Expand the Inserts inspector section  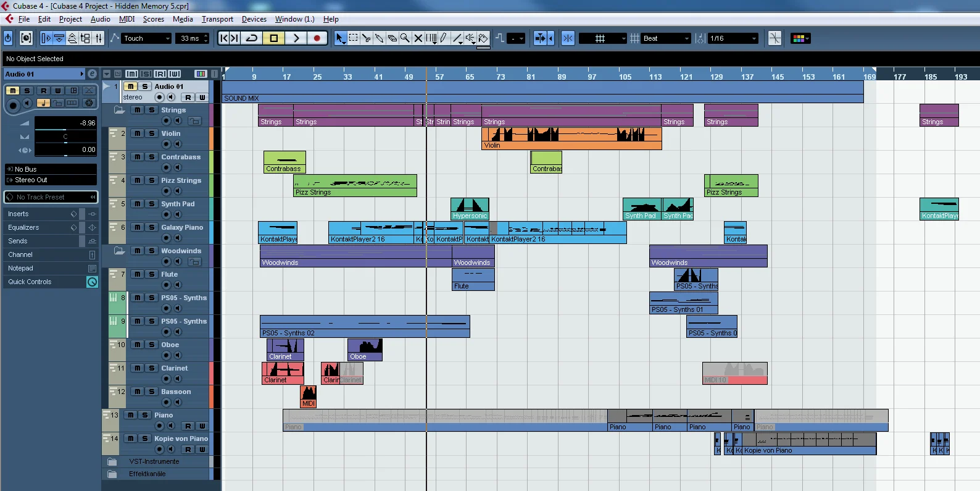point(51,214)
